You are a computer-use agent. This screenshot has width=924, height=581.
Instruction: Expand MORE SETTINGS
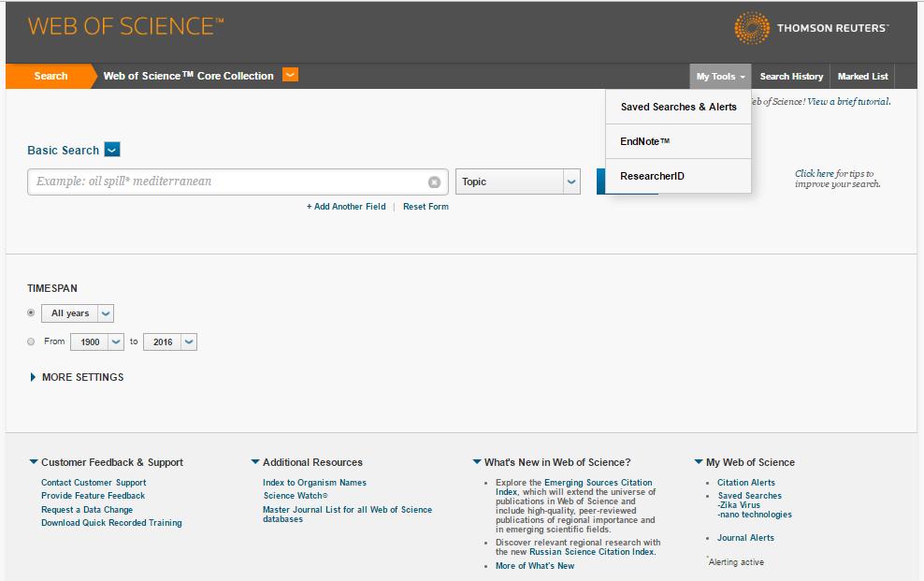pyautogui.click(x=78, y=377)
